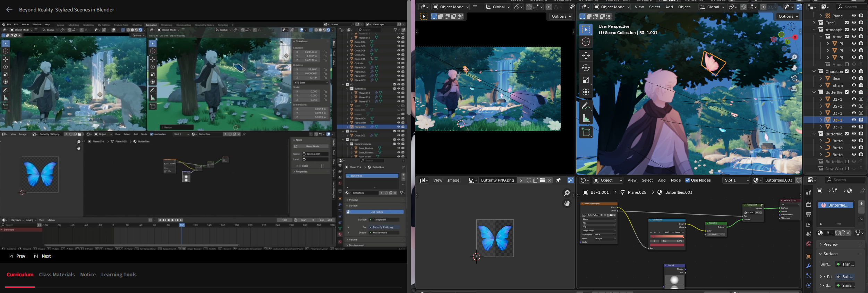868x293 pixels.
Task: Open the Scene properties tab
Action: tap(809, 234)
